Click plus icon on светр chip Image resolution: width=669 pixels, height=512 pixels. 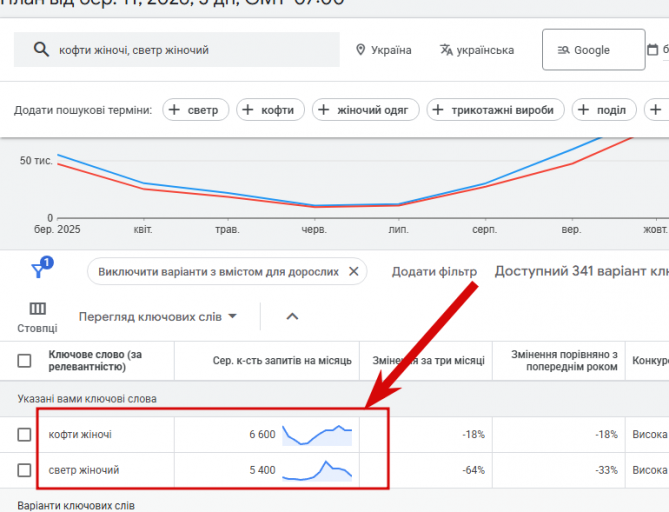click(174, 110)
